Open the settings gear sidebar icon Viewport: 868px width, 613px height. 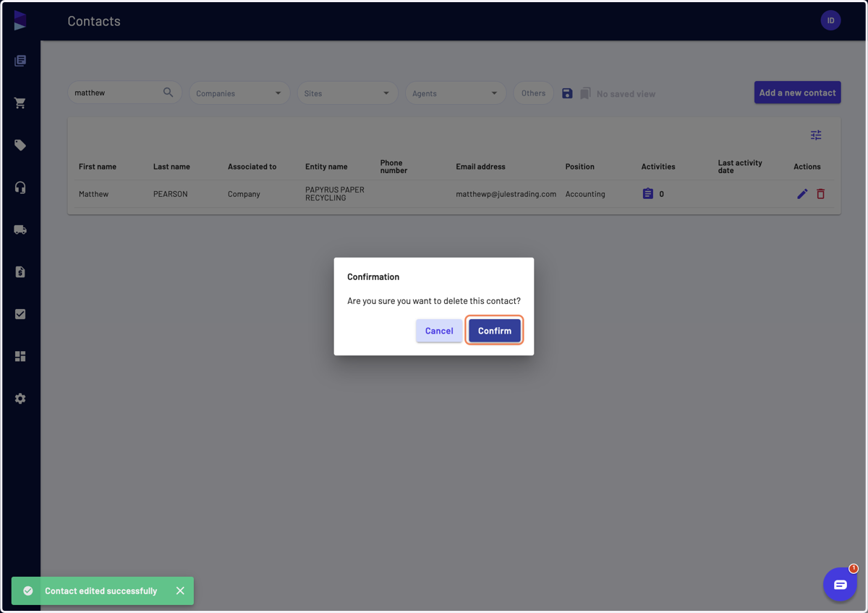(20, 399)
